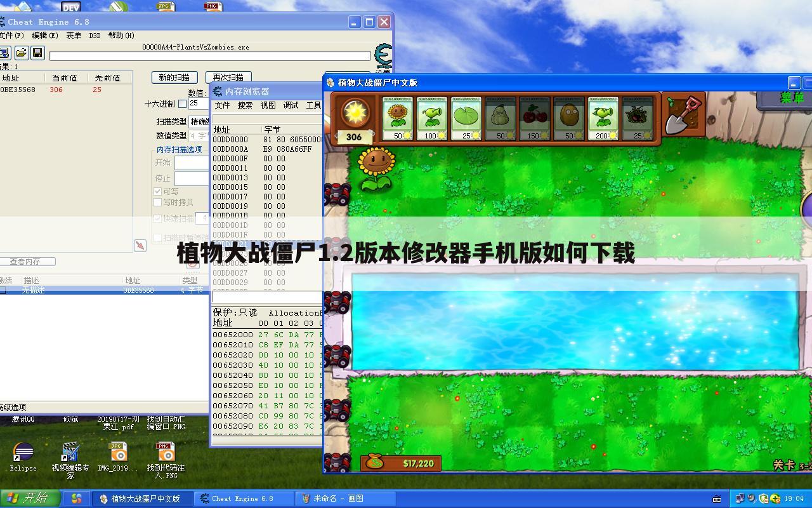The image size is (812, 508).
Task: Click the Start button on taskbar
Action: coord(30,498)
